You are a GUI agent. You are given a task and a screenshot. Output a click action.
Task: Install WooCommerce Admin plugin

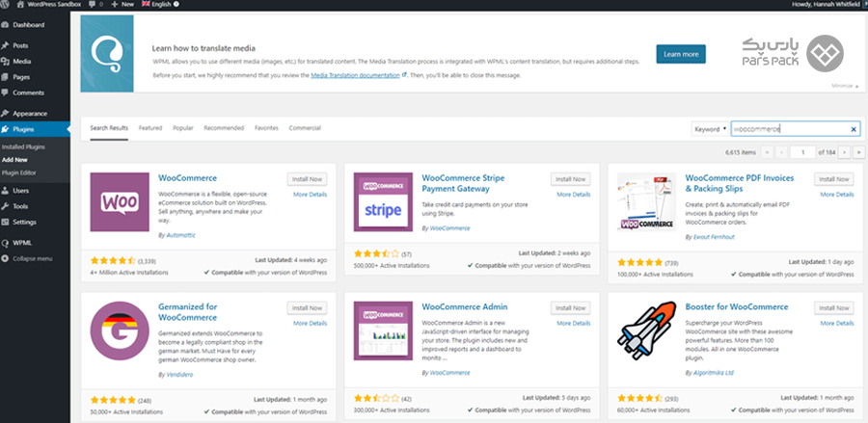point(571,308)
